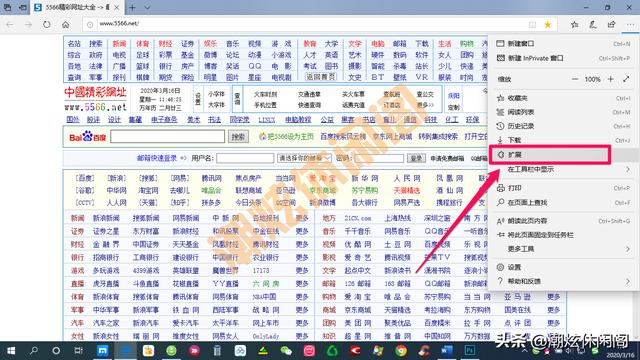Open the 腾讯网 link
The image size is (640, 360).
click(x=212, y=178)
